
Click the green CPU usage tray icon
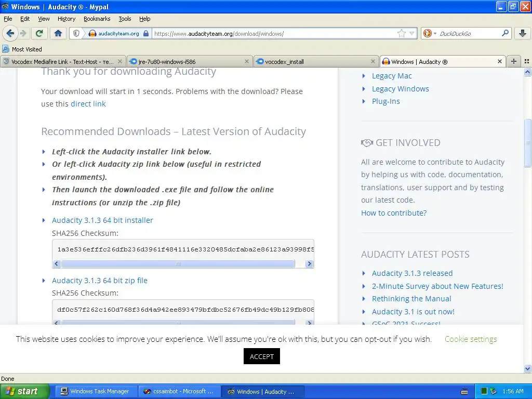point(484,392)
